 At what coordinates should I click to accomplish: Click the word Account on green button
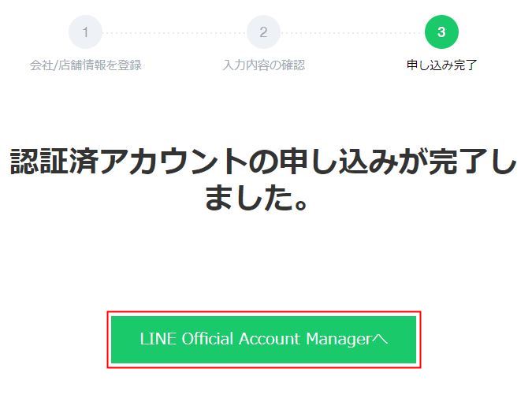pos(270,339)
